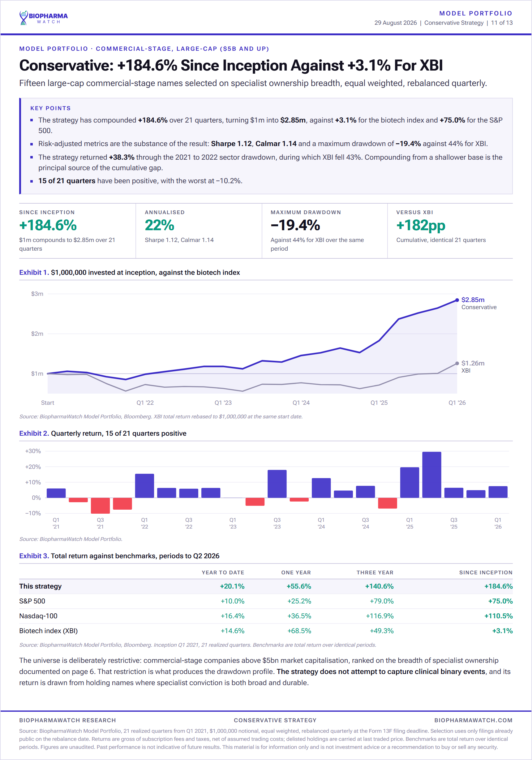
Task: Click the Exhibit 3 title label
Action: (x=119, y=556)
